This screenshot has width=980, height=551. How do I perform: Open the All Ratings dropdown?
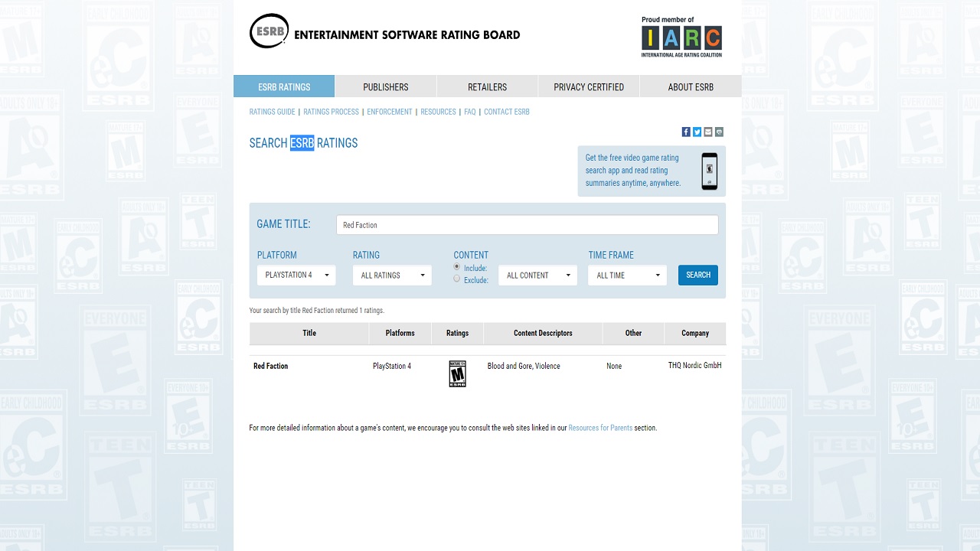click(x=392, y=275)
